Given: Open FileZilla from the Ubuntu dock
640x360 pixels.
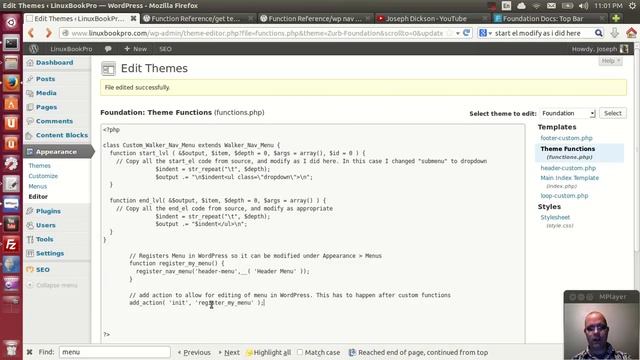Looking at the screenshot, I should 11,244.
